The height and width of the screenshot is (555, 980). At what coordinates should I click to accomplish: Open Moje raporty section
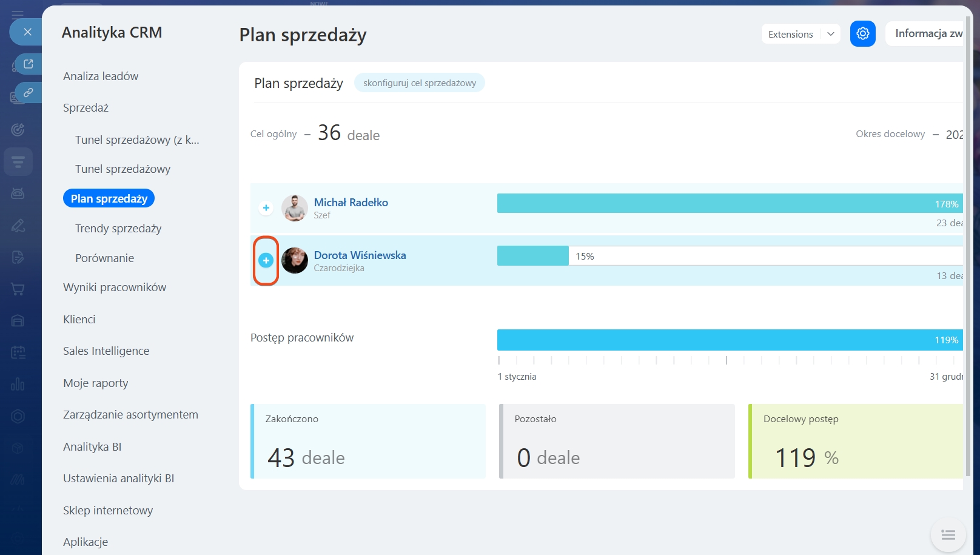(x=96, y=383)
